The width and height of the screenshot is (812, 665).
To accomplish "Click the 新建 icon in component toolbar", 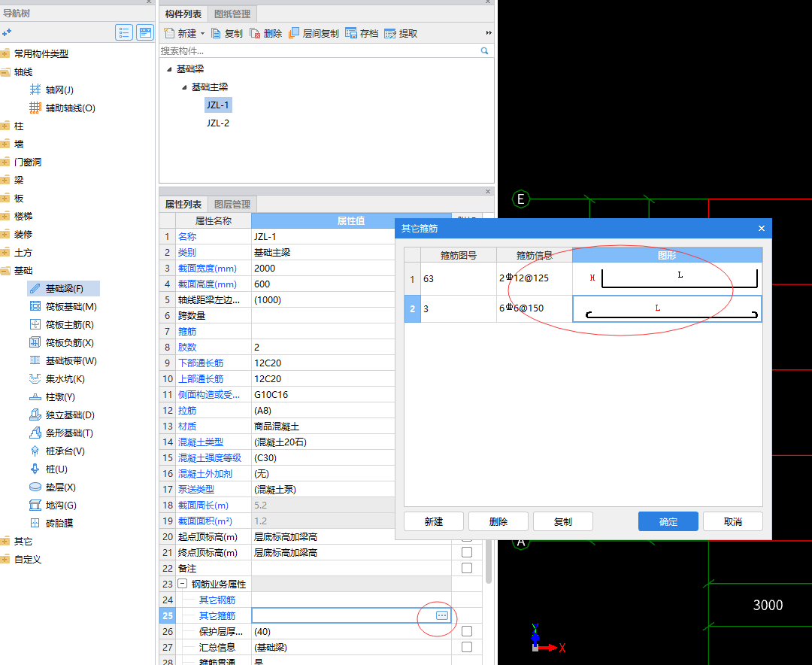I will coord(169,33).
